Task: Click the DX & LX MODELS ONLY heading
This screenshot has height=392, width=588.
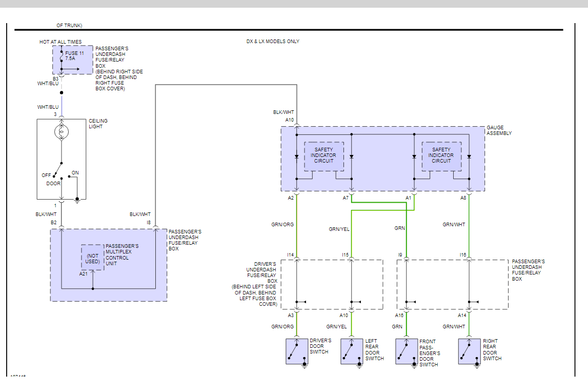Action: (273, 42)
